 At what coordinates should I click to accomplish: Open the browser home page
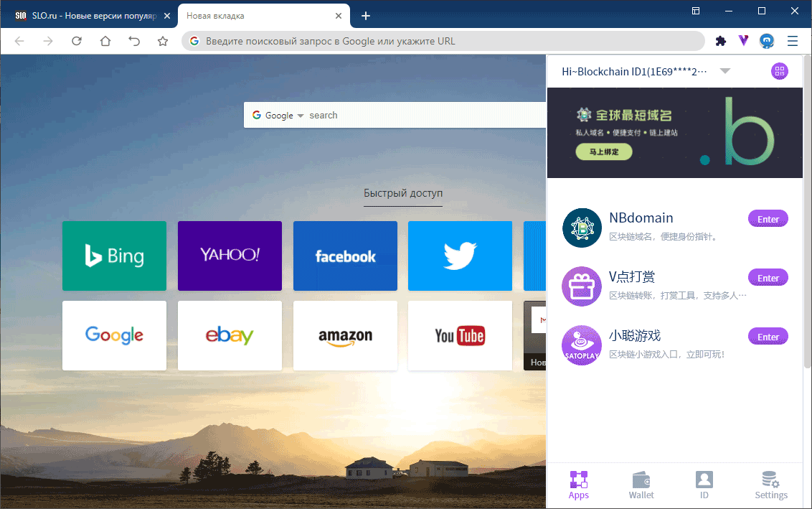coord(105,41)
